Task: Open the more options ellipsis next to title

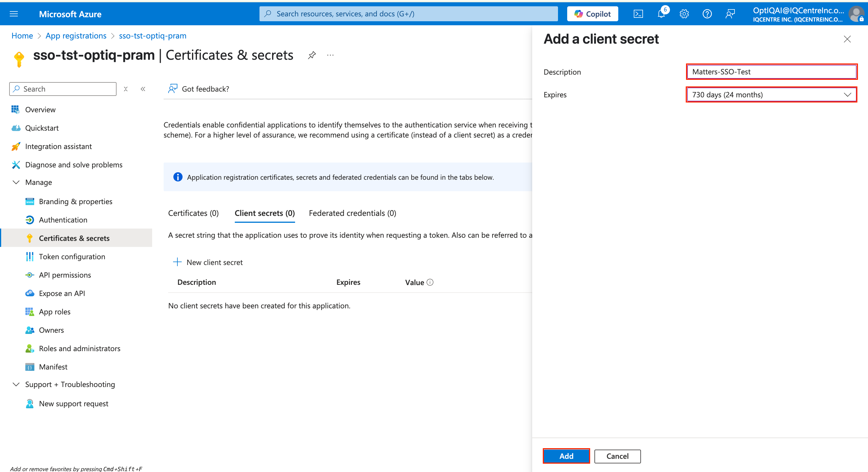Action: pos(330,55)
